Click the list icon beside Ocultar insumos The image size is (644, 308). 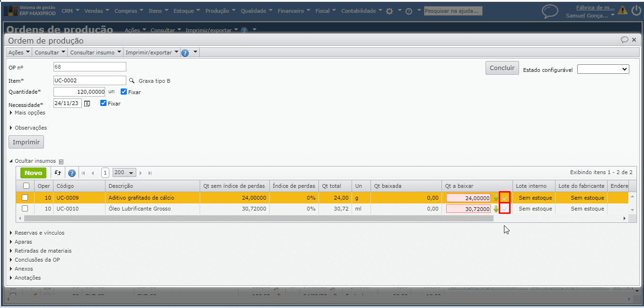coord(61,161)
